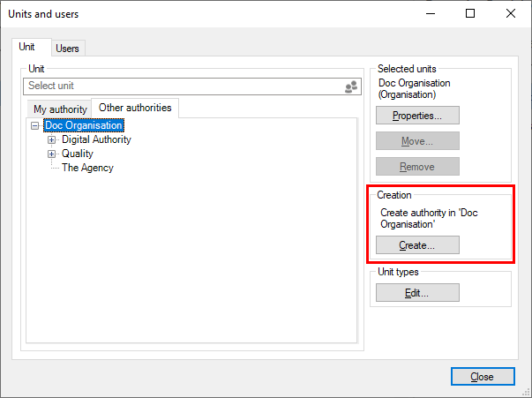Select Digital Authority in the tree
532x398 pixels.
point(96,139)
